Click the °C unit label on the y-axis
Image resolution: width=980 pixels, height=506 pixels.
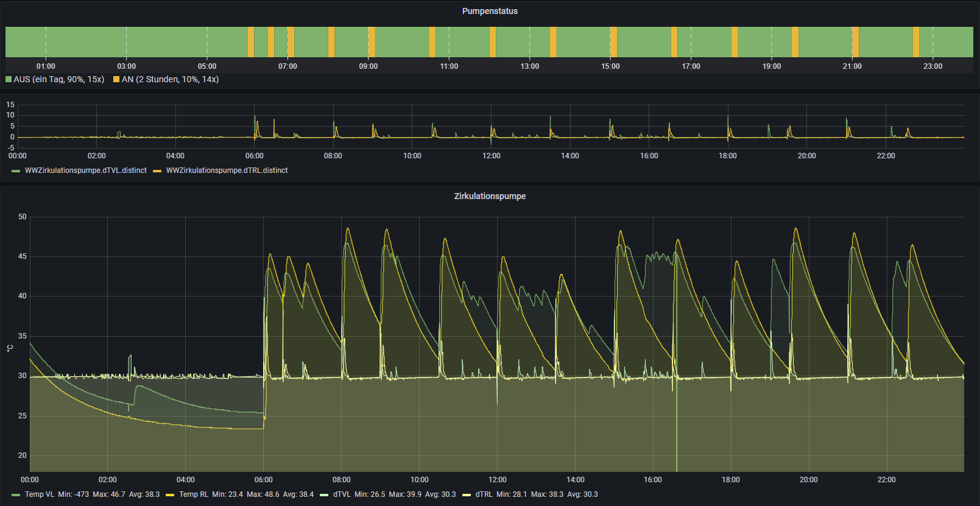pyautogui.click(x=10, y=348)
